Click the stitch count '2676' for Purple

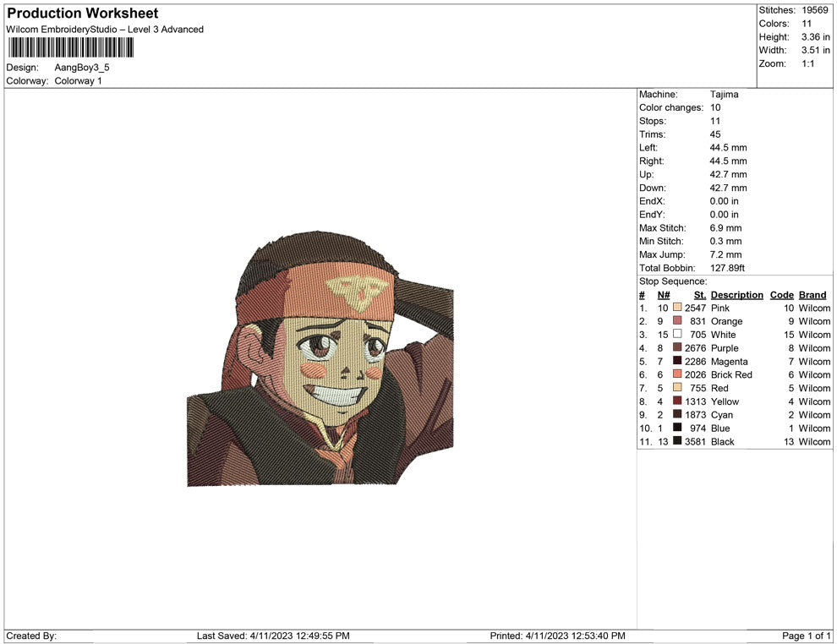pos(696,348)
